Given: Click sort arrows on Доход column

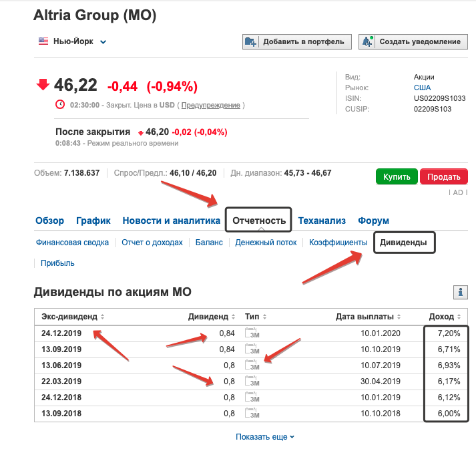Looking at the screenshot, I should [459, 317].
